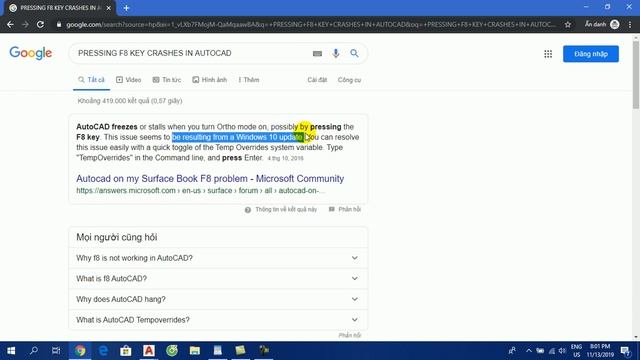Open Microsoft Store from taskbar
Image resolution: width=640 pixels, height=360 pixels.
click(126, 351)
